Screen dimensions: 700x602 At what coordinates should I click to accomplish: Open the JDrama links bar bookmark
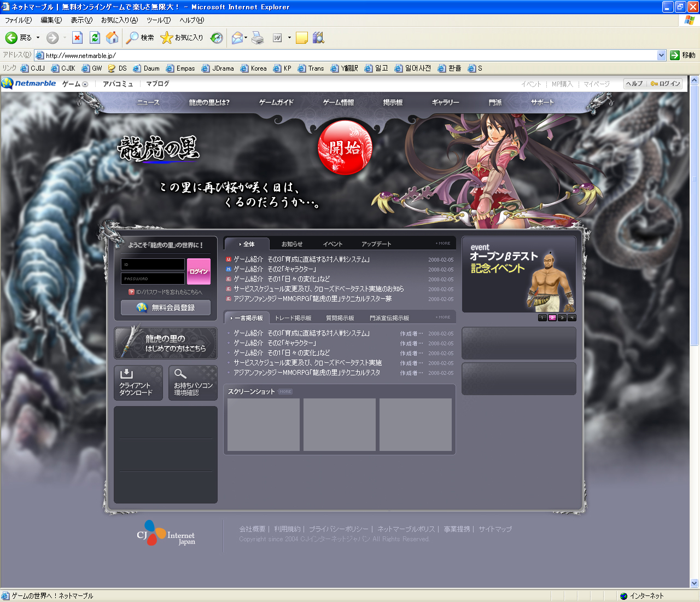point(218,68)
